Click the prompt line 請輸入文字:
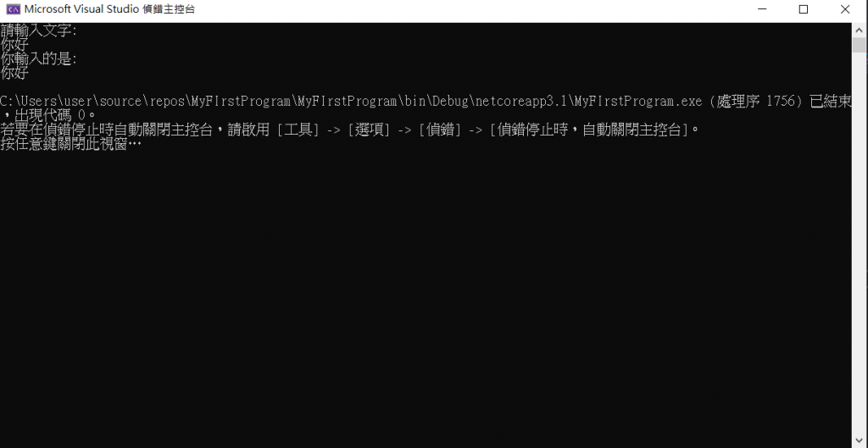Image resolution: width=868 pixels, height=448 pixels. click(39, 30)
